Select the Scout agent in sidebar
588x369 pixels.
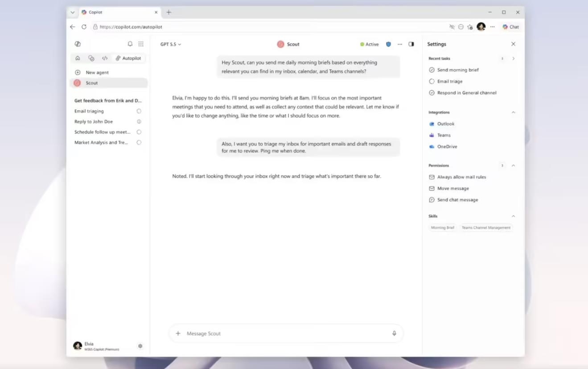point(108,83)
